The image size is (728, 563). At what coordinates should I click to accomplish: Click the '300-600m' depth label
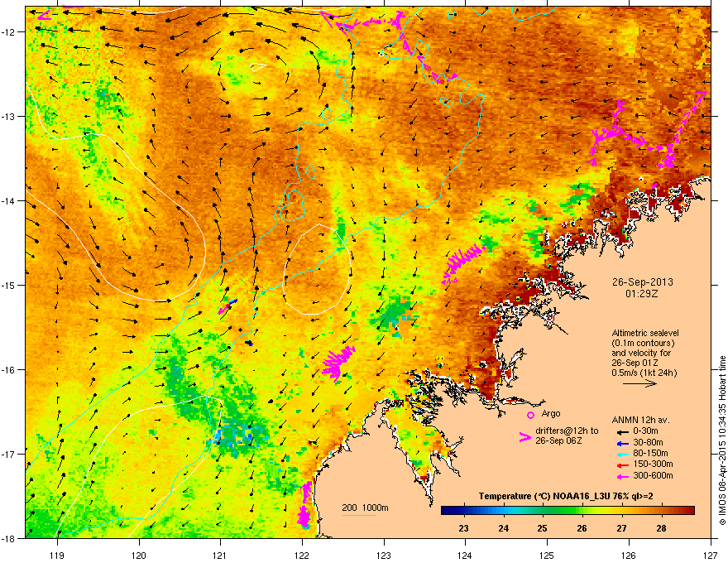[653, 476]
